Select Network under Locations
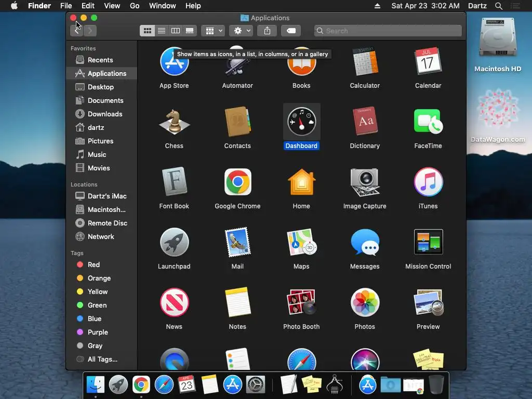The height and width of the screenshot is (399, 532). point(102,237)
